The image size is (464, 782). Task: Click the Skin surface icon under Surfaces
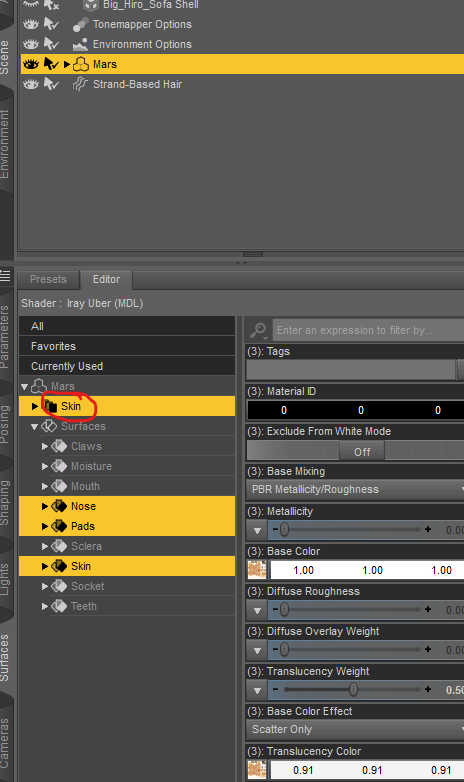pos(59,566)
